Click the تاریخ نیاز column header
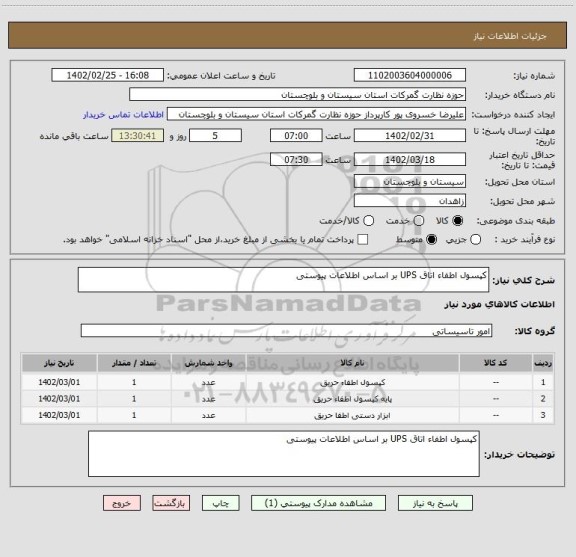 tap(59, 363)
